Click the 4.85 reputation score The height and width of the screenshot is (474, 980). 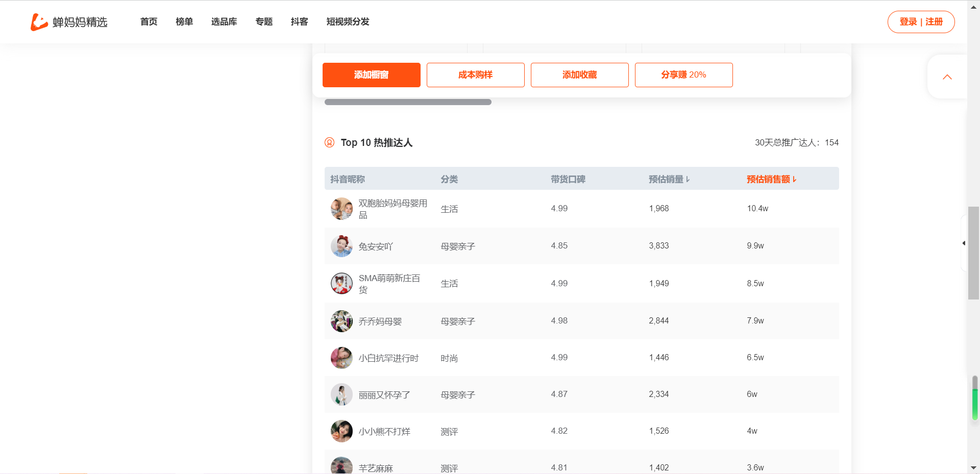coord(559,245)
